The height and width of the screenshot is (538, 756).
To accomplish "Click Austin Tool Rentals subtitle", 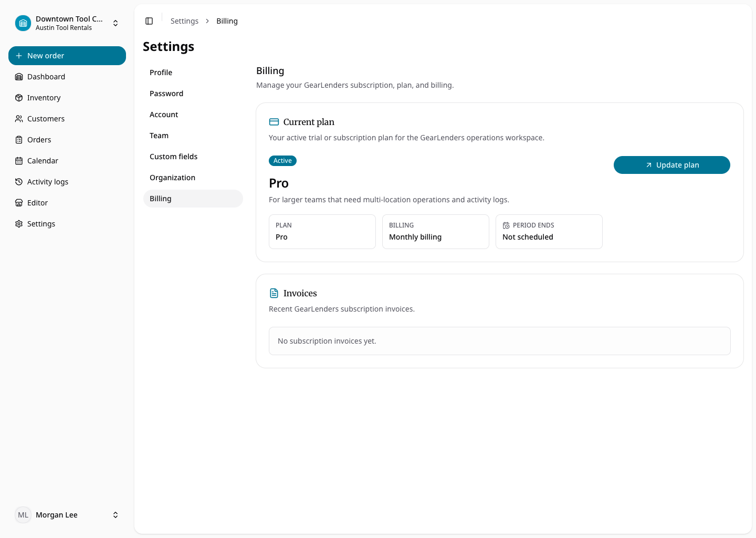I will pos(64,28).
